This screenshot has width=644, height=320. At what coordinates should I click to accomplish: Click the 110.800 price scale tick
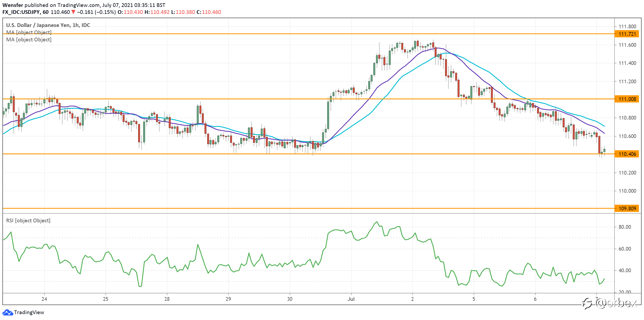click(x=627, y=118)
